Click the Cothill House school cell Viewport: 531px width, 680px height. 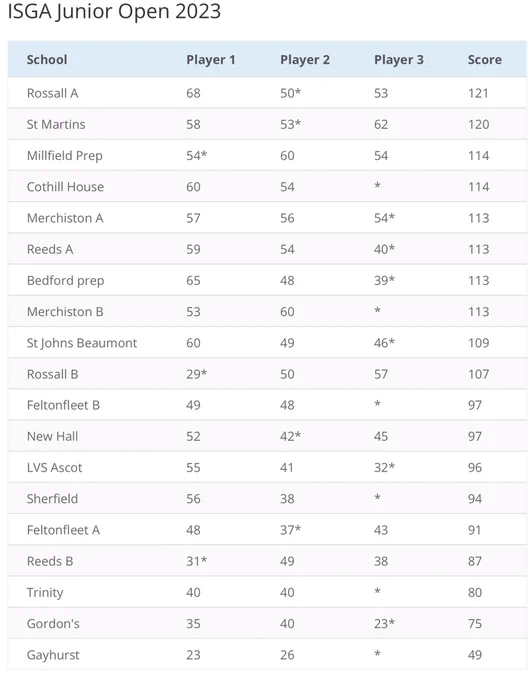(x=65, y=187)
